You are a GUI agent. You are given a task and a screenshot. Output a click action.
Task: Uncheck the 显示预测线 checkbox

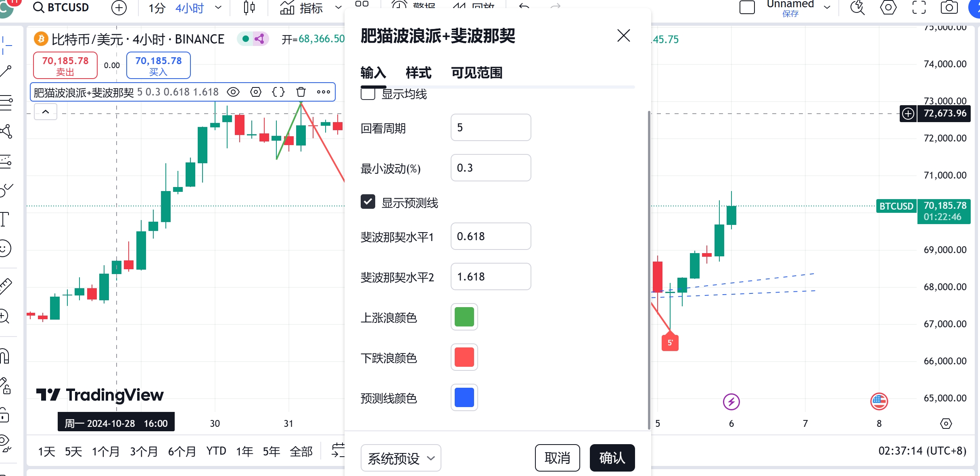tap(368, 202)
